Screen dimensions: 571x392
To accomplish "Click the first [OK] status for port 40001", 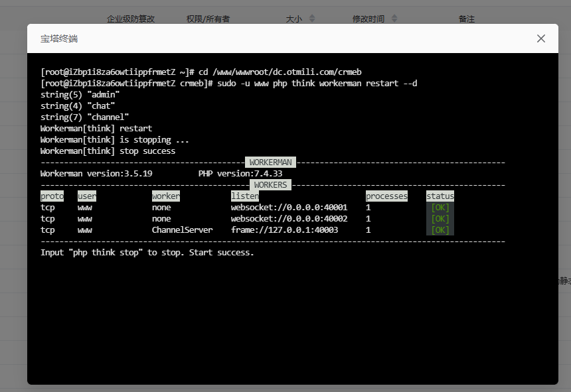I will point(440,208).
